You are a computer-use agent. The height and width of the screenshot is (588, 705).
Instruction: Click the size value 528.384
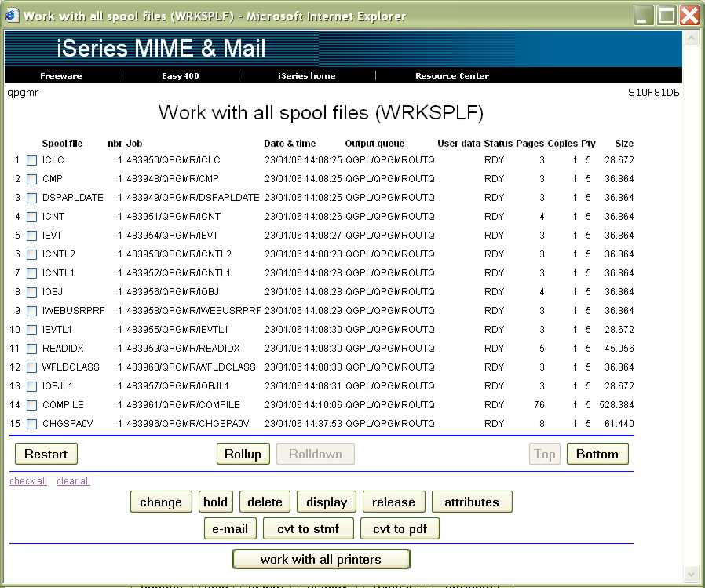coord(616,405)
